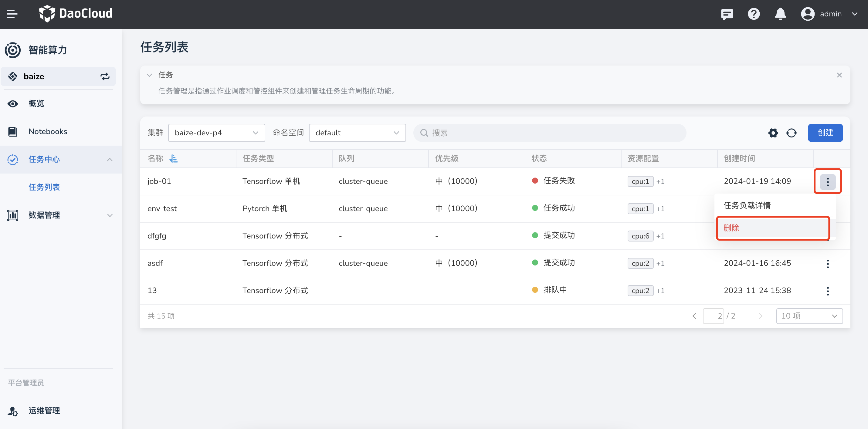Viewport: 868px width, 429px height.
Task: Click the table settings gear icon
Action: (x=773, y=133)
